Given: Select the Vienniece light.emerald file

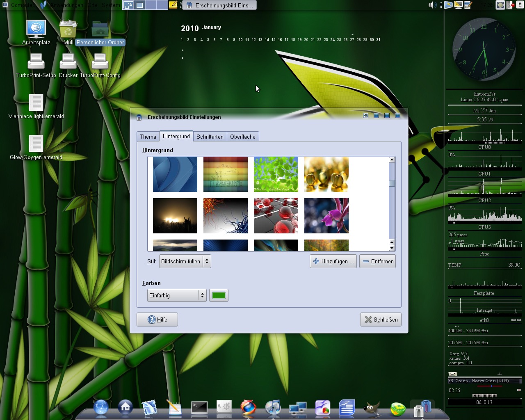Looking at the screenshot, I should pos(36,107).
